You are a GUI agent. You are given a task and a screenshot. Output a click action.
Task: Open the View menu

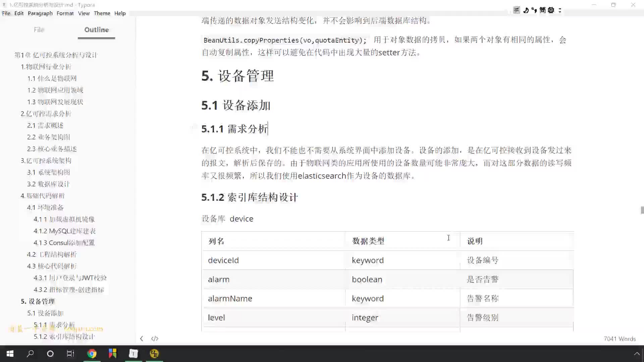click(84, 13)
